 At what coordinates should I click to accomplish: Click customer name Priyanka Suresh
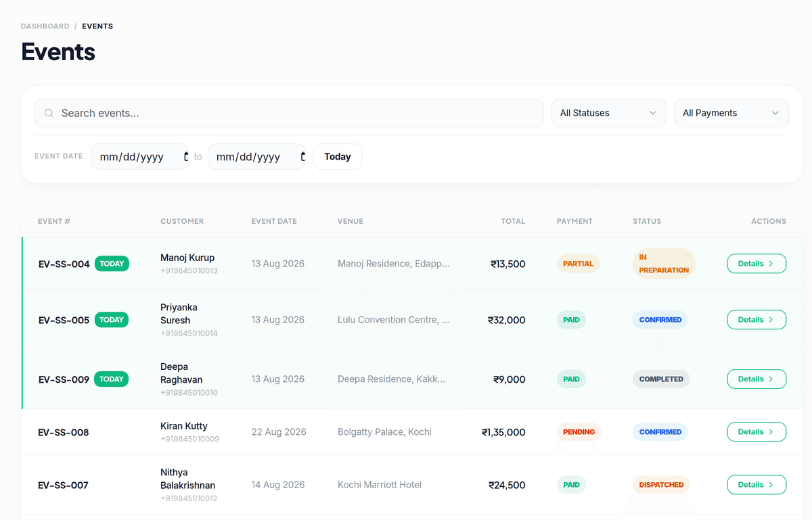point(179,314)
